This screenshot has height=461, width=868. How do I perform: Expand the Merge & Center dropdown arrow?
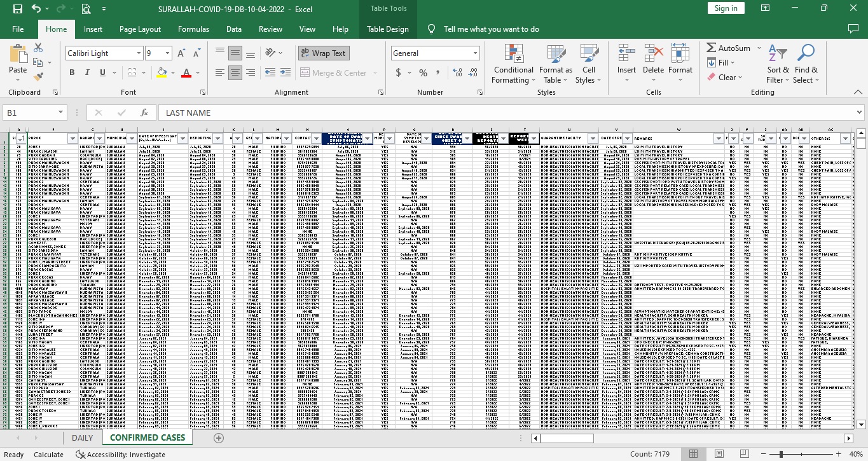tap(375, 73)
